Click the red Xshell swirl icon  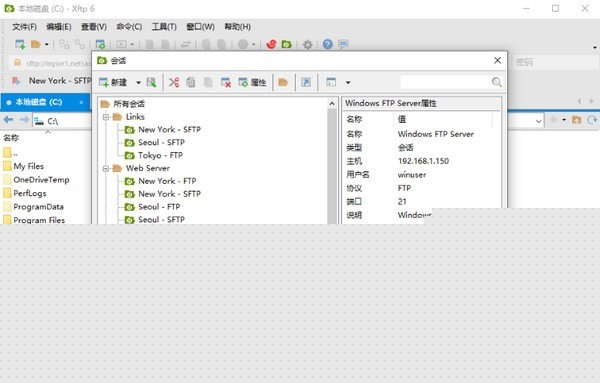tap(271, 44)
